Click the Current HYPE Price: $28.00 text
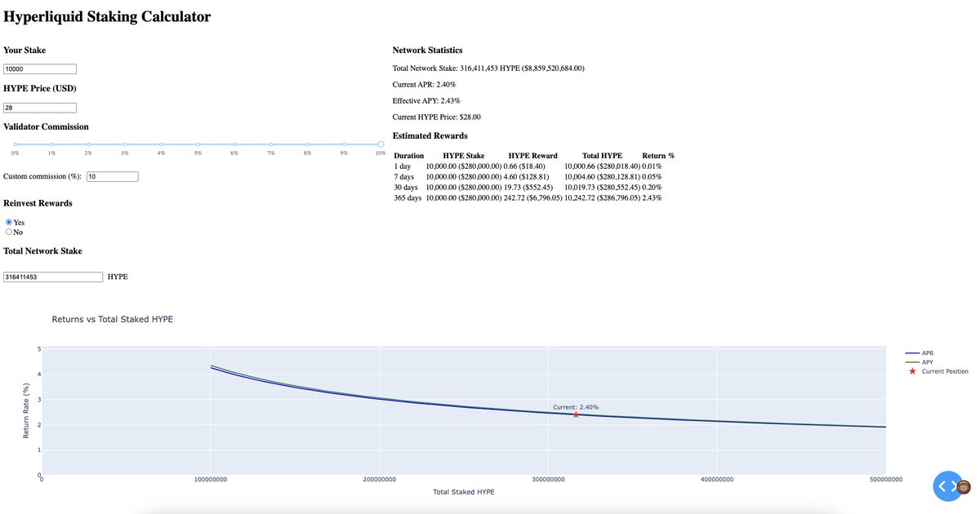980x514 pixels. 437,117
